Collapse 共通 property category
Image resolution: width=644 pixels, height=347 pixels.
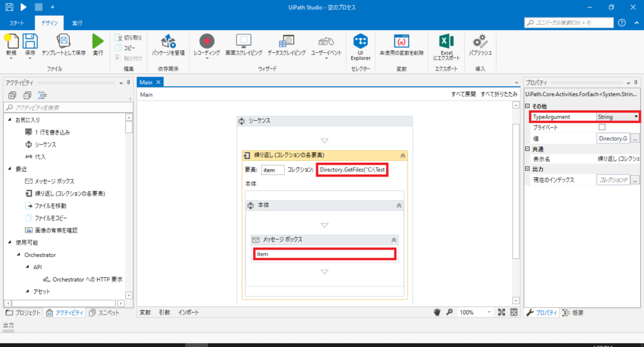tap(528, 149)
